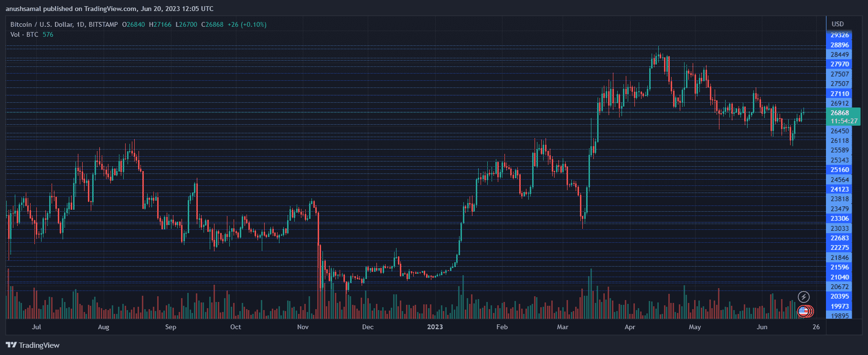Open the USD currency selector on price axis

(837, 24)
